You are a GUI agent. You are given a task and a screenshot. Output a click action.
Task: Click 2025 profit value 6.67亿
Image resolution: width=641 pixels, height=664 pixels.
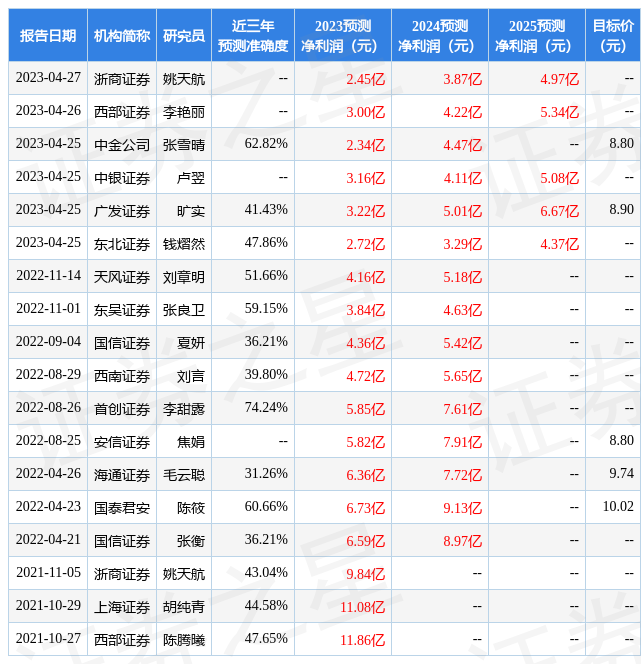tap(559, 211)
